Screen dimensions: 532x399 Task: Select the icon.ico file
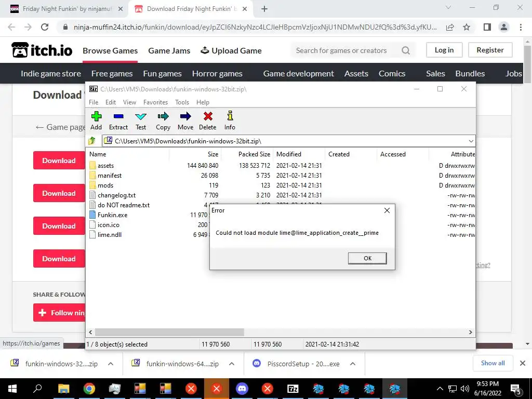pyautogui.click(x=104, y=224)
